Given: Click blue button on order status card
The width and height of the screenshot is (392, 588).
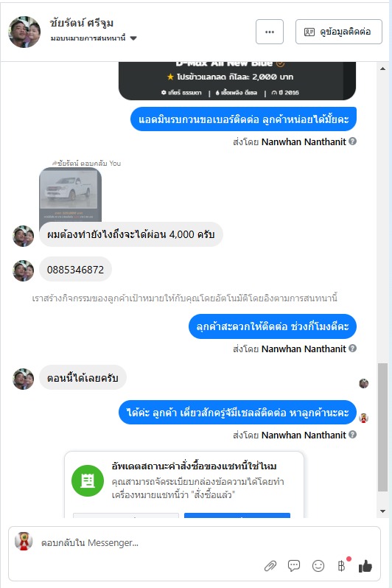Looking at the screenshot, I should pos(237,516).
